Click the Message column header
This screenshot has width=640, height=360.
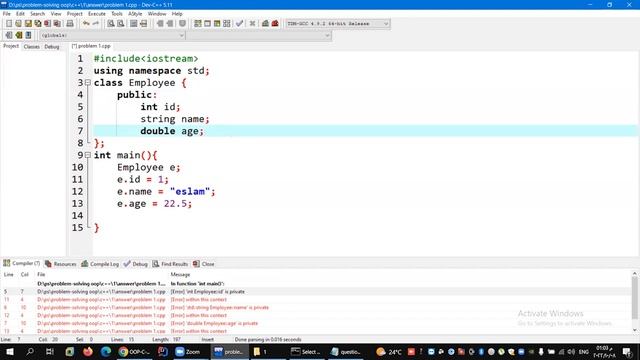coord(180,275)
